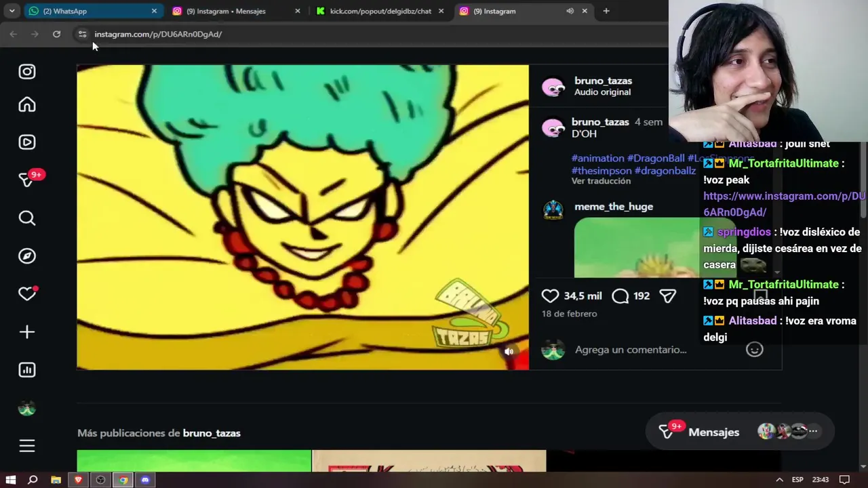Switch to the Instagram Mensajes tab
Image resolution: width=868 pixels, height=488 pixels.
click(236, 11)
